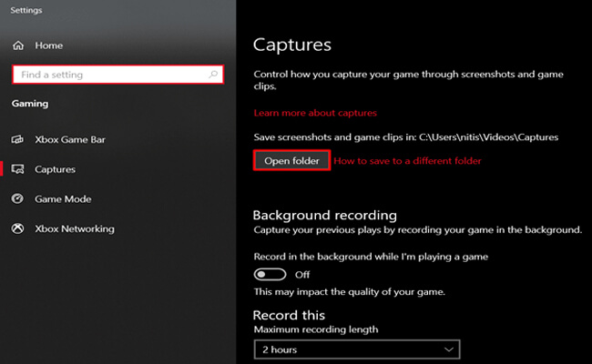592x364 pixels.
Task: Click the Settings window title text
Action: 26,10
